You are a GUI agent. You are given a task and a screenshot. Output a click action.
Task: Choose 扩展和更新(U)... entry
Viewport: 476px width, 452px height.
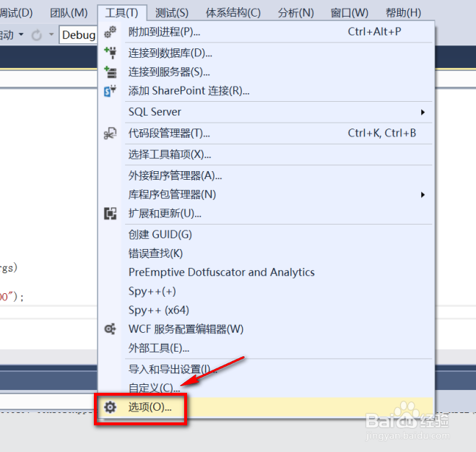[267, 214]
